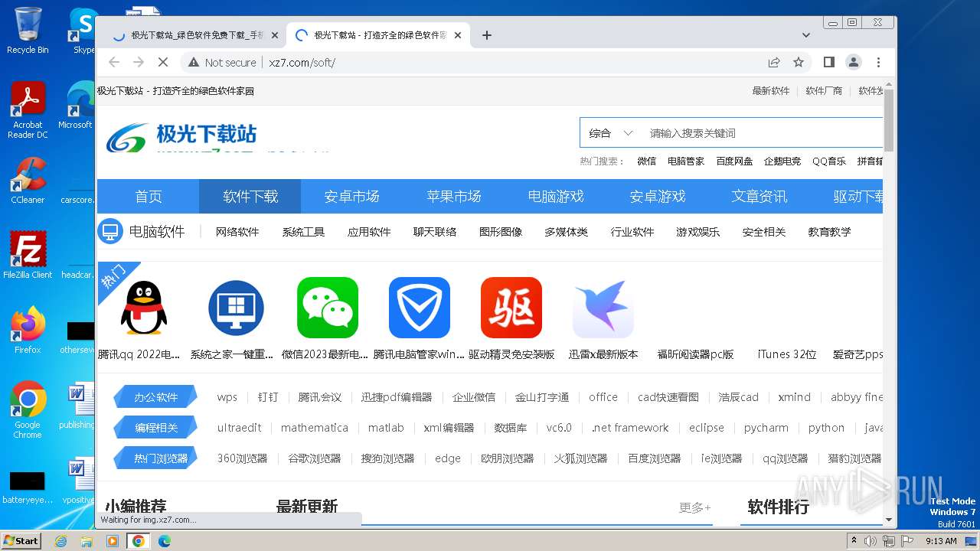Select the 软件下载 navigation tab
Viewport: 980px width, 551px height.
pos(250,197)
